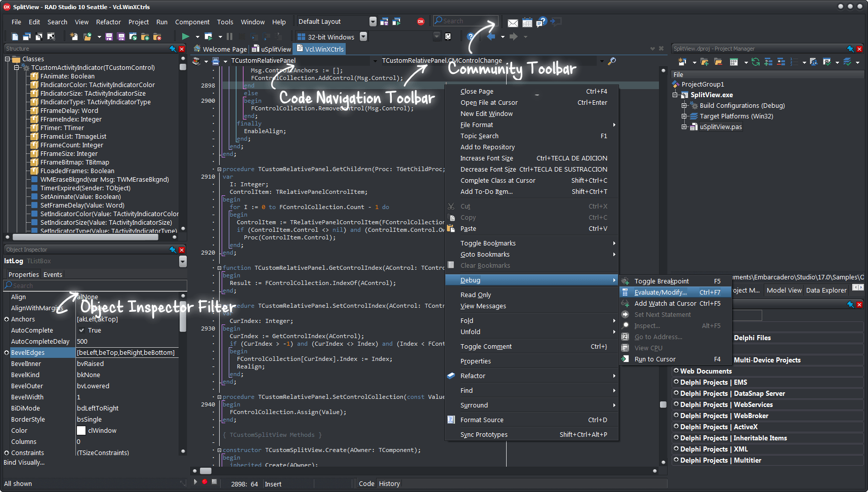Expand Build Configurations (Debug) node
Viewport: 868px width, 492px height.
click(x=684, y=106)
